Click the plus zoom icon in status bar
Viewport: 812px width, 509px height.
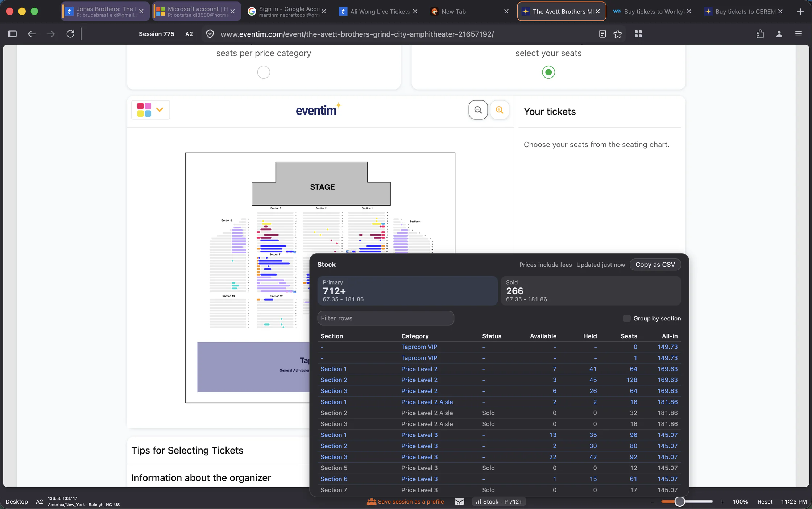click(722, 502)
